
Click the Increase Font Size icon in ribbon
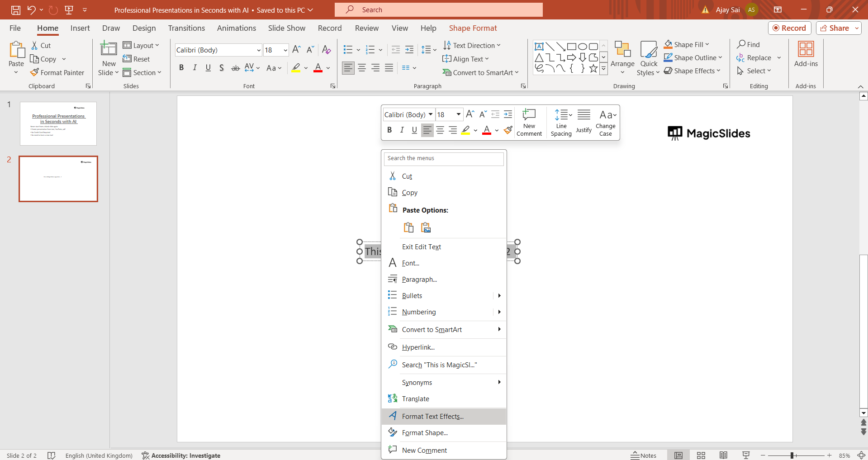pyautogui.click(x=296, y=50)
